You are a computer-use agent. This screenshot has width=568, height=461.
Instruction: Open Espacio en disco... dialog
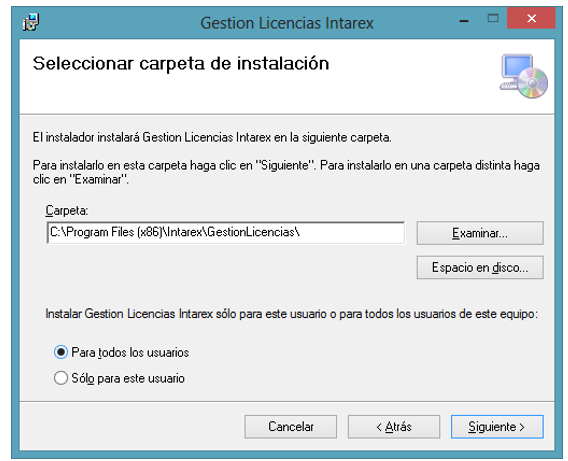coord(480,268)
